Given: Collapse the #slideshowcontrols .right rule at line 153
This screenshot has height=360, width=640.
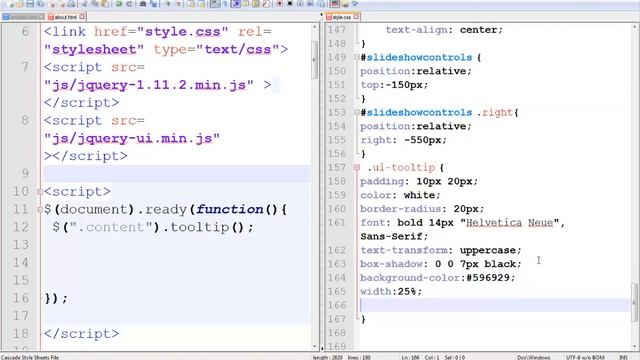Looking at the screenshot, I should [x=357, y=112].
